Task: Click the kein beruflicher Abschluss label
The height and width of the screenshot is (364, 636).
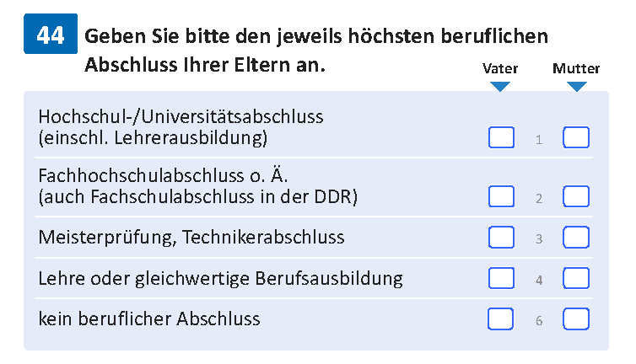Action: [x=149, y=319]
